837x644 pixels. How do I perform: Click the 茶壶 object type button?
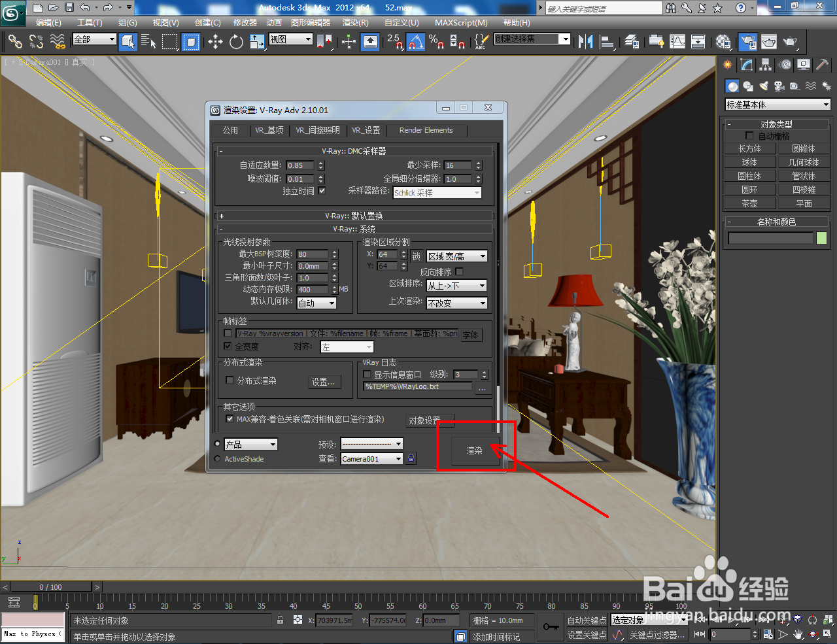pos(749,203)
